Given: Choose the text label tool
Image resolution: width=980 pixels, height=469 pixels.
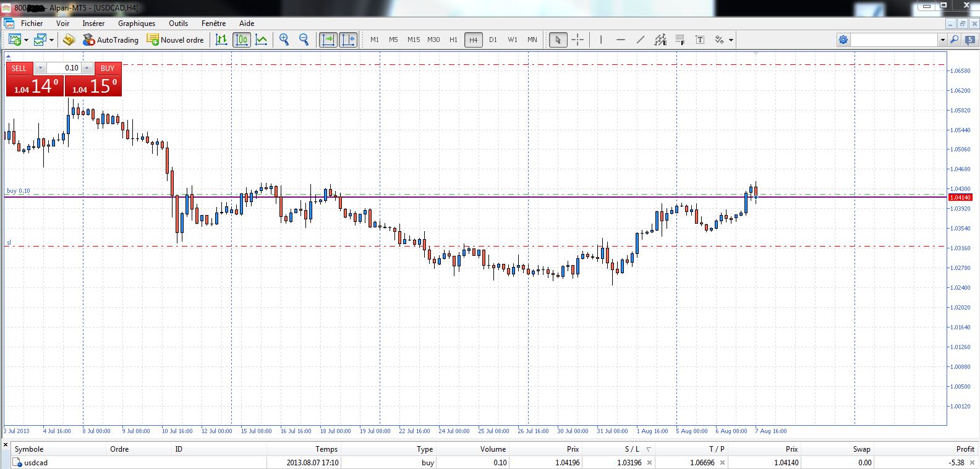Looking at the screenshot, I should [x=700, y=40].
